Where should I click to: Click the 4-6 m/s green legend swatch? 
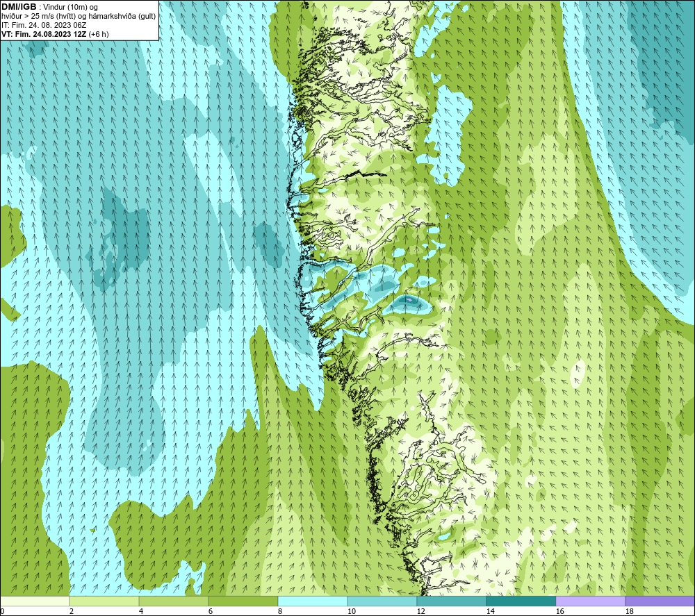click(x=174, y=601)
